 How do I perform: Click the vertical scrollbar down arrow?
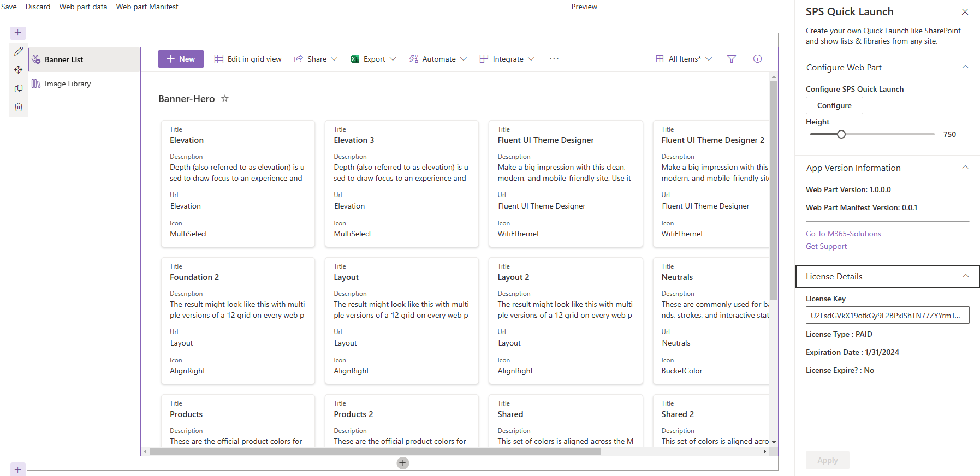pyautogui.click(x=774, y=442)
